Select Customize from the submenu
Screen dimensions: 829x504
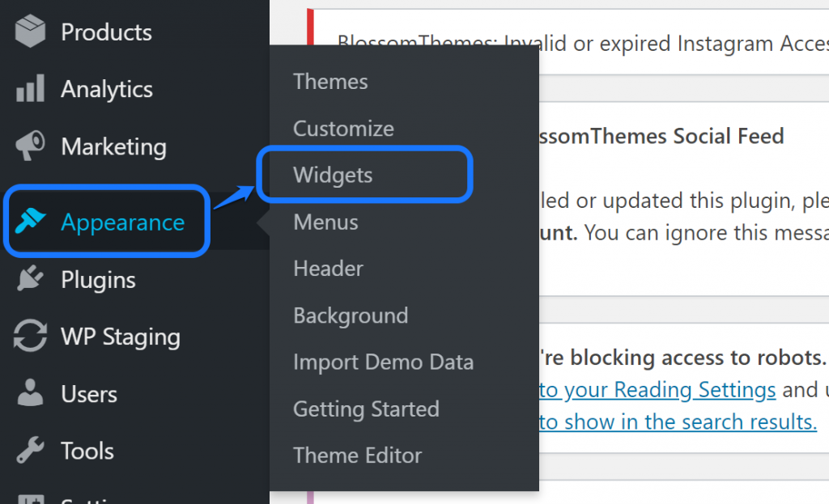(x=343, y=129)
